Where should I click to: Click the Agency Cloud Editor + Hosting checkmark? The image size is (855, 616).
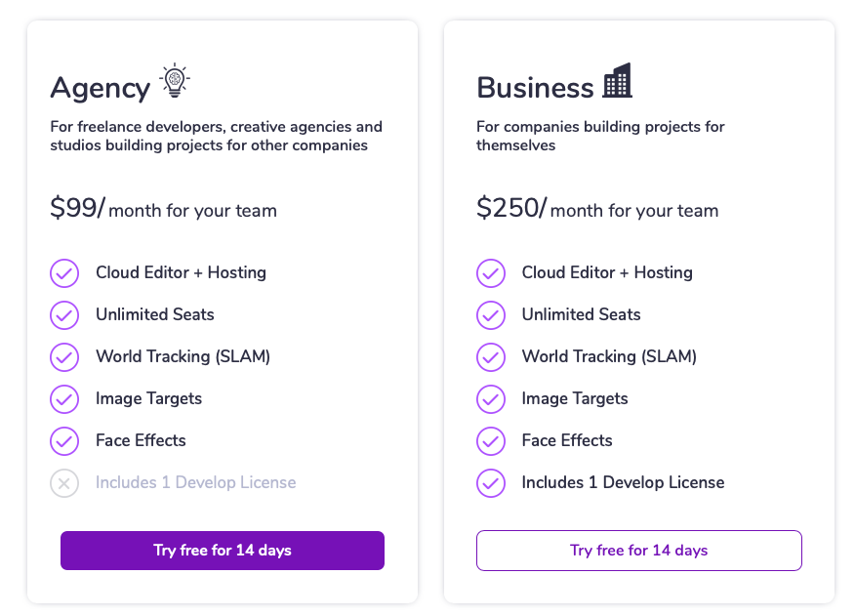click(64, 272)
